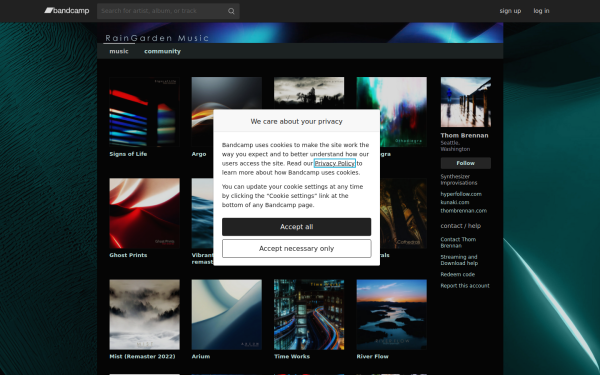Open the Time Works album cover
The image size is (600, 375).
[x=309, y=314]
